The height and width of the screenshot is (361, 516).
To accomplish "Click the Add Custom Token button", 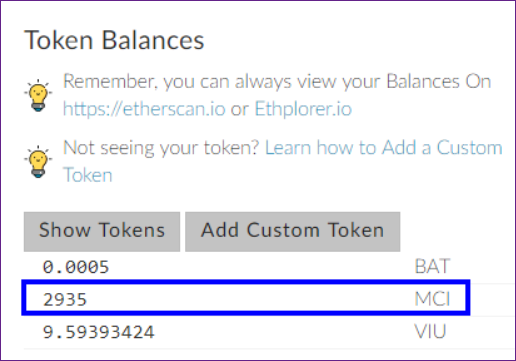I will tap(292, 231).
